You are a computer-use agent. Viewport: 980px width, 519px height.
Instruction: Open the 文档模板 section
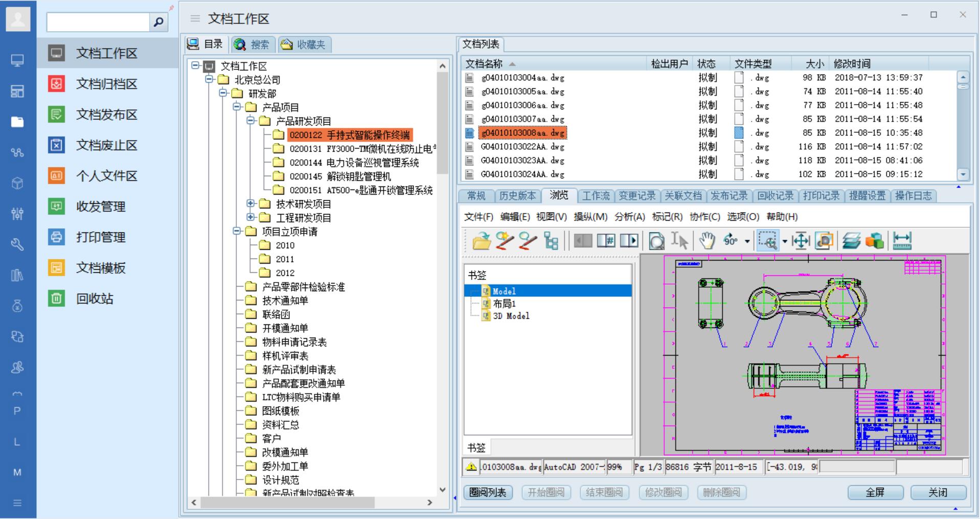100,268
